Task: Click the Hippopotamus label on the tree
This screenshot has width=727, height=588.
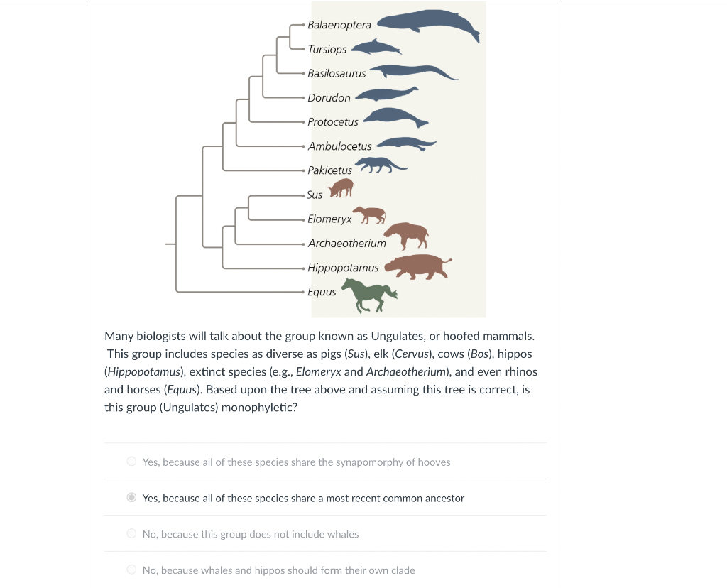Action: 343,268
